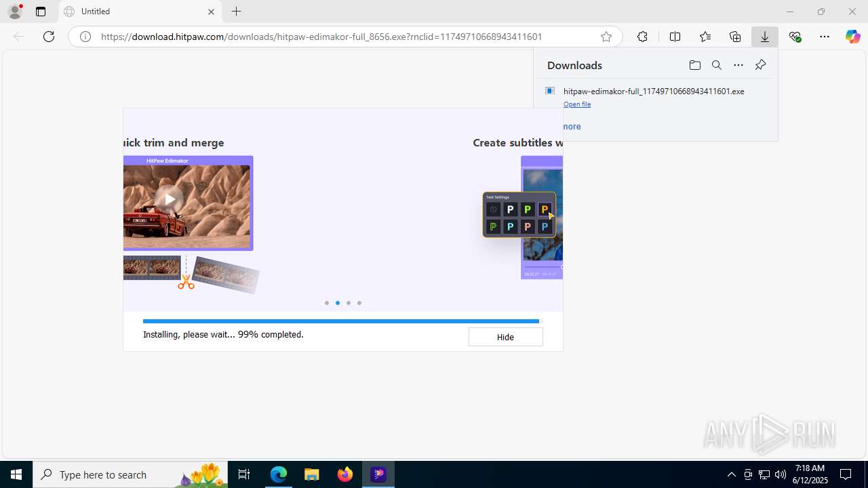
Task: Show hidden system tray icons
Action: (x=731, y=474)
